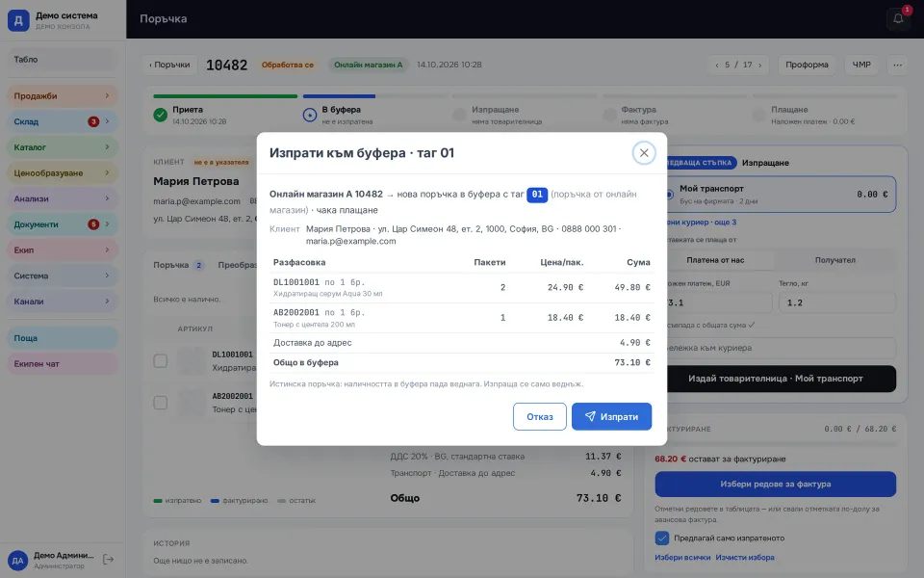
Task: Click 68.20 € остават за фактуриране
Action: 720,459
